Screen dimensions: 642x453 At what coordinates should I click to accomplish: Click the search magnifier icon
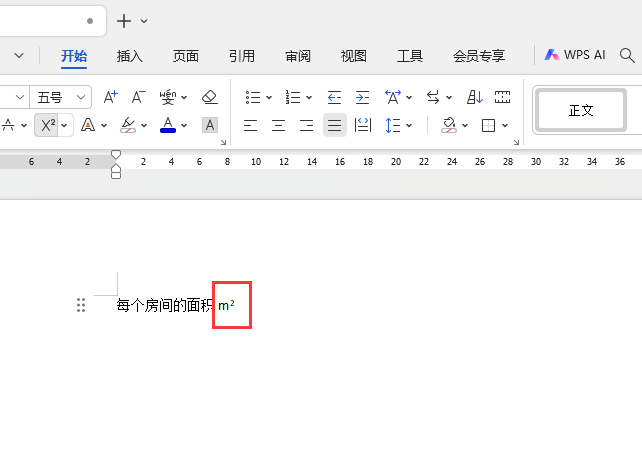[627, 55]
